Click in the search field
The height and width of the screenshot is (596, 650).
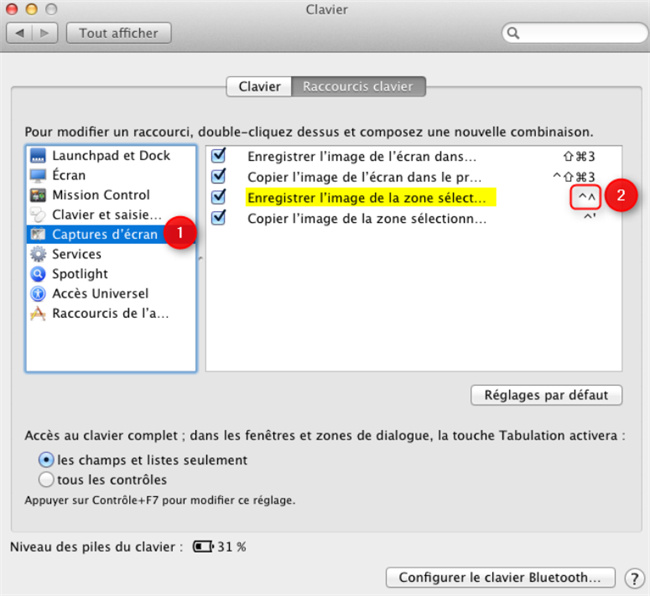click(x=575, y=33)
